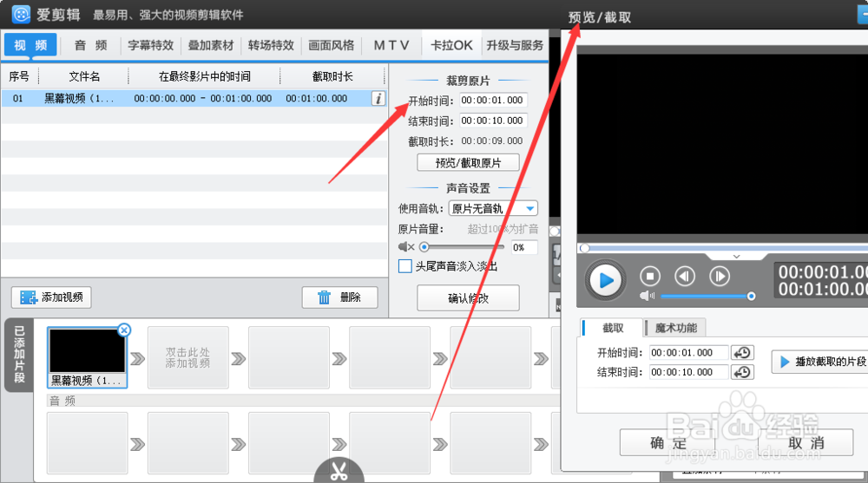
Task: Click the arrow after the 黑幕视频 thumbnail
Action: click(x=137, y=359)
